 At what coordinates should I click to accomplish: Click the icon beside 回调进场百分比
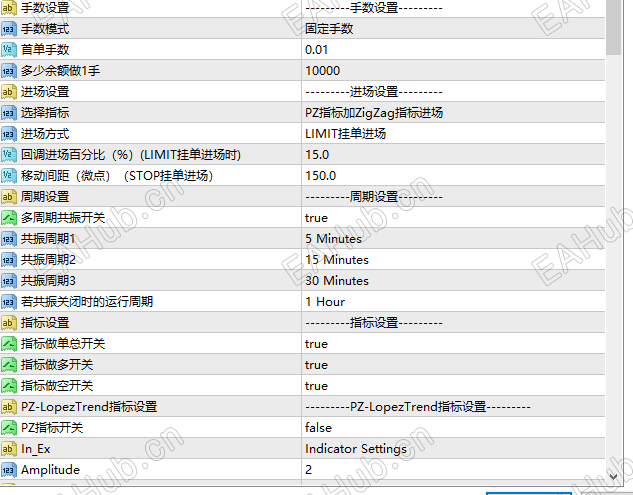[8, 155]
